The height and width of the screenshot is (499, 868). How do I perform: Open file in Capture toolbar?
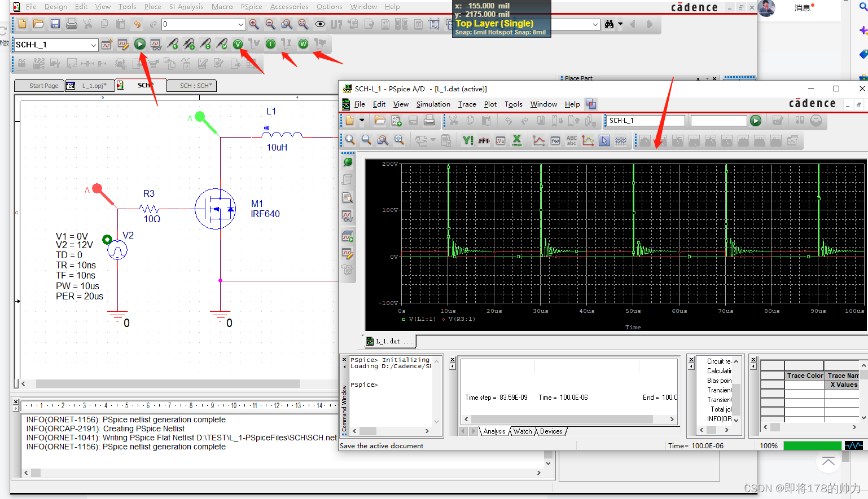point(38,24)
